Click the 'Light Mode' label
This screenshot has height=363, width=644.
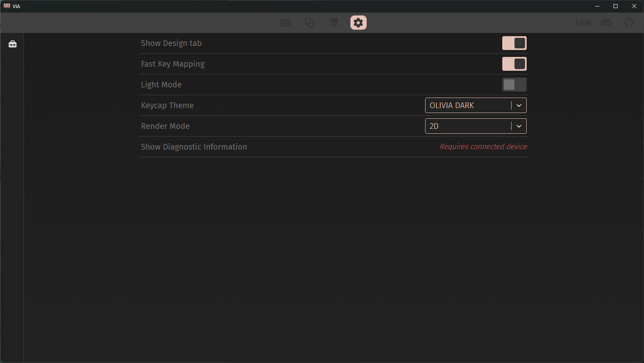pos(161,85)
